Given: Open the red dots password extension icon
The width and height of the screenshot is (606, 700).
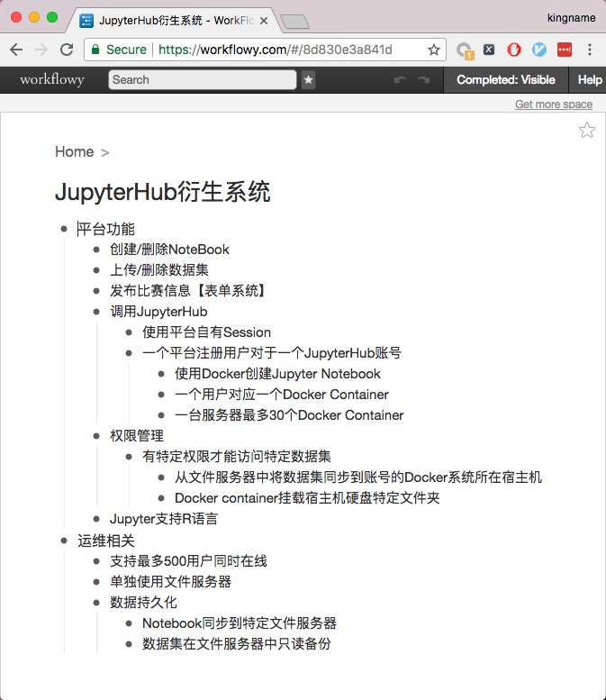Looking at the screenshot, I should [x=565, y=50].
